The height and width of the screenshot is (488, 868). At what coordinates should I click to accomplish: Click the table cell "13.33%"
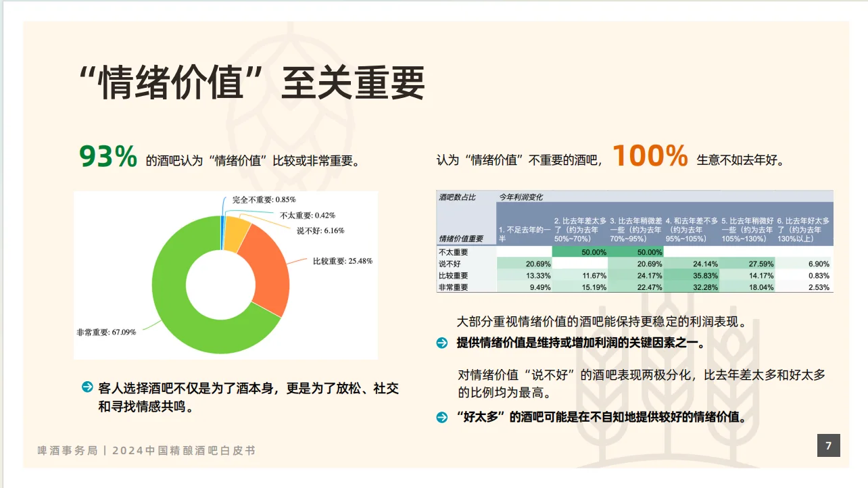point(524,276)
